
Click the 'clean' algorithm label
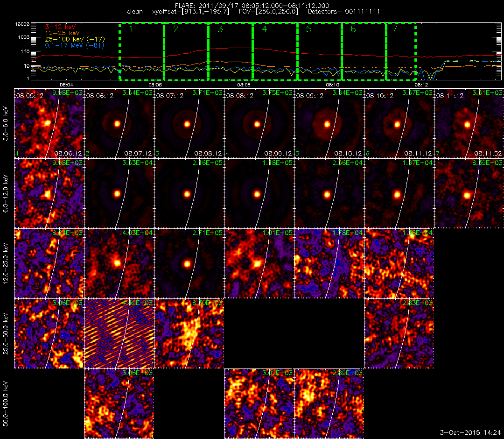(135, 12)
